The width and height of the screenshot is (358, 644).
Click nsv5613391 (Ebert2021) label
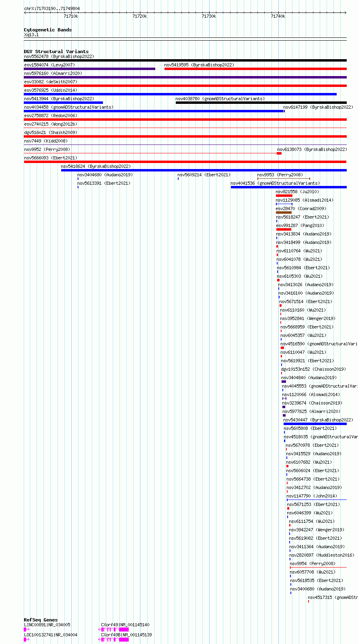pyautogui.click(x=104, y=183)
